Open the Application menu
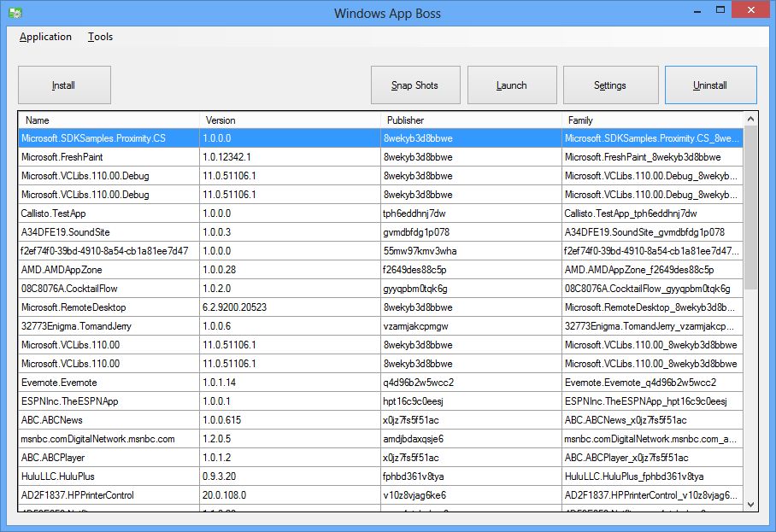The width and height of the screenshot is (776, 532). coord(45,37)
